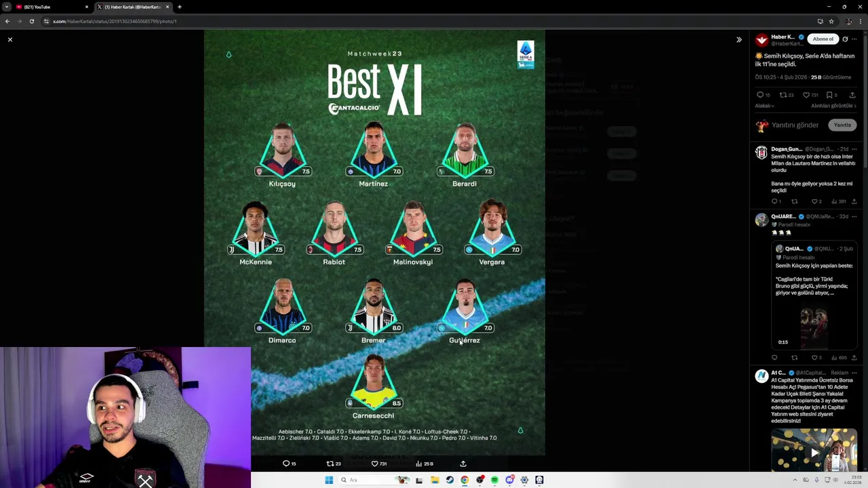Open the Grok icon next to Abone ol
The image size is (868, 488).
845,39
